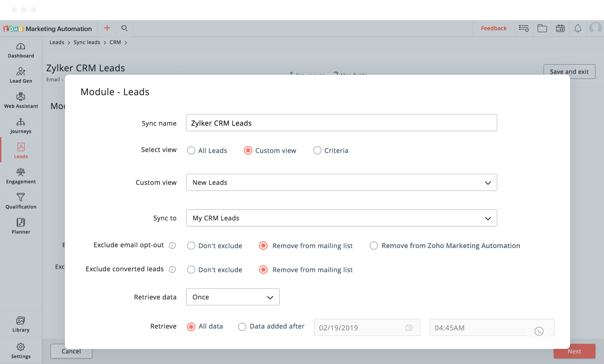Open Library in the sidebar
This screenshot has height=364, width=604.
coord(21,325)
